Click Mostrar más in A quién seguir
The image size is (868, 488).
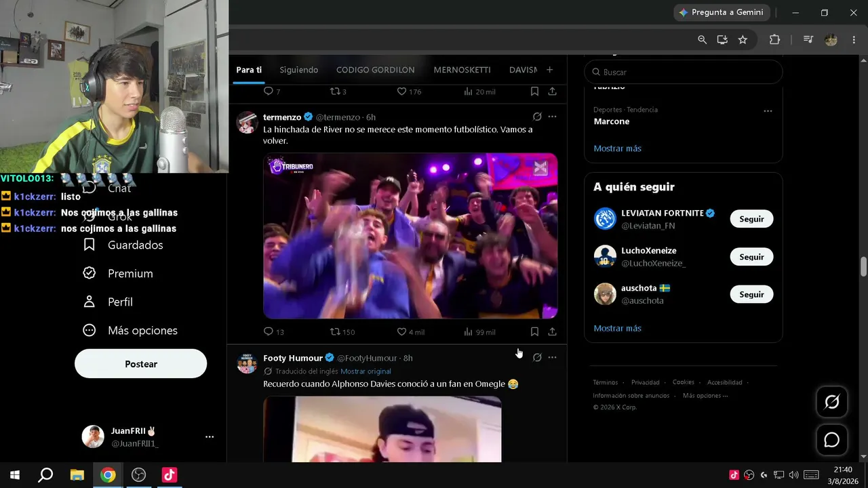(617, 328)
